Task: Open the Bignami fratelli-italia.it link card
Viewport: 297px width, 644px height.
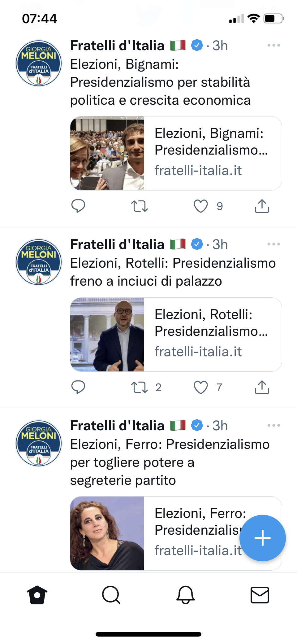Action: click(212, 153)
